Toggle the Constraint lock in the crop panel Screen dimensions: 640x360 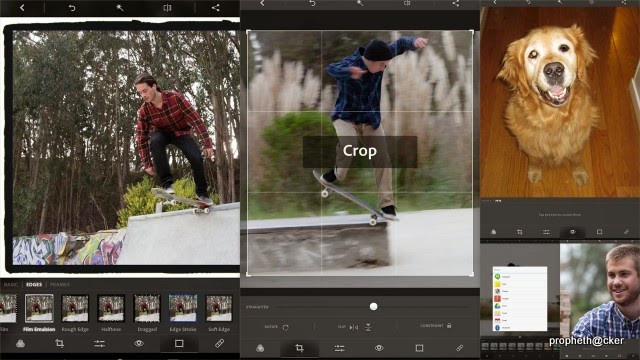pos(449,326)
